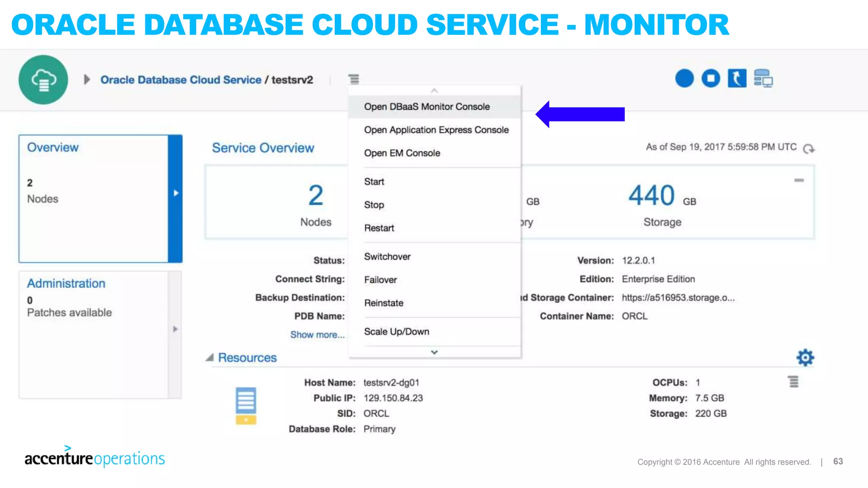Click the menu scroll-down chevron

click(434, 352)
